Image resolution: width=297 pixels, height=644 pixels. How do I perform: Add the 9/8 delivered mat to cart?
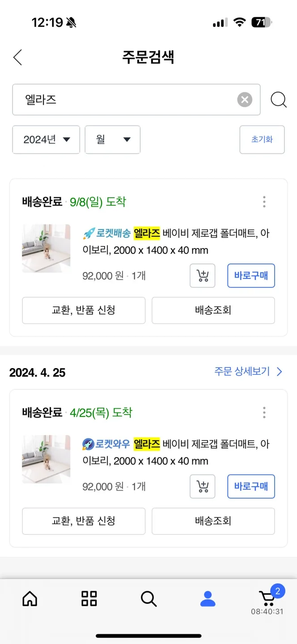(x=202, y=276)
